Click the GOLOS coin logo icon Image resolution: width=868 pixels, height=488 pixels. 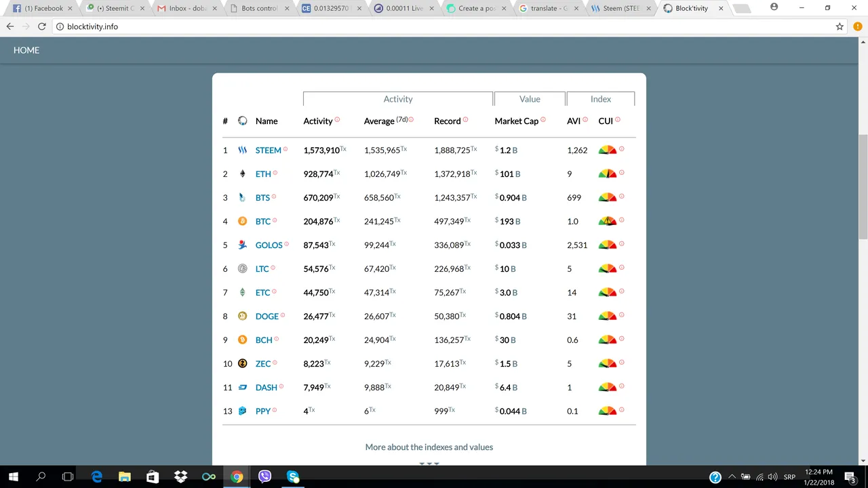pos(242,245)
